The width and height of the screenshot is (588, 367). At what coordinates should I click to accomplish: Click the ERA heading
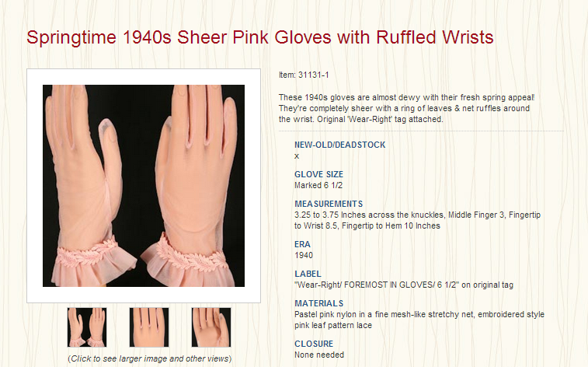[302, 244]
